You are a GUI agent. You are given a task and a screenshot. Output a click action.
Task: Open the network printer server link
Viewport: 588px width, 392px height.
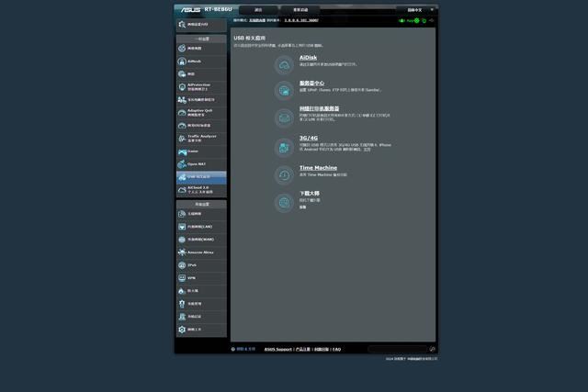pyautogui.click(x=319, y=108)
